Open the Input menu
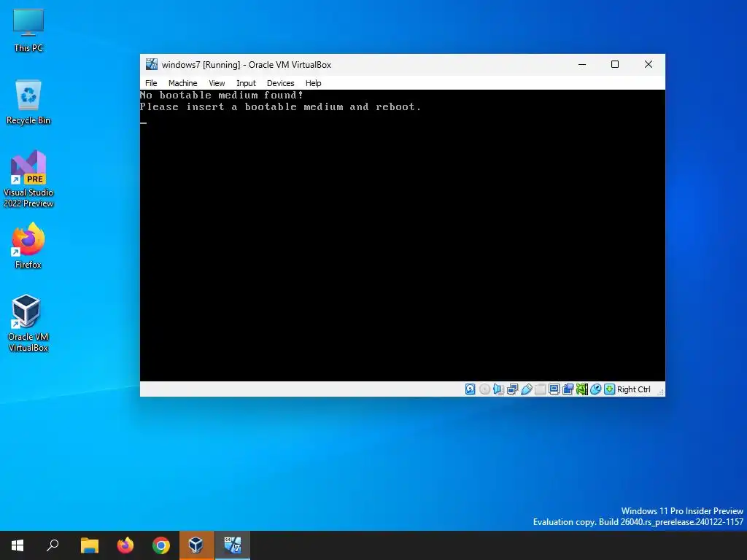 point(246,83)
